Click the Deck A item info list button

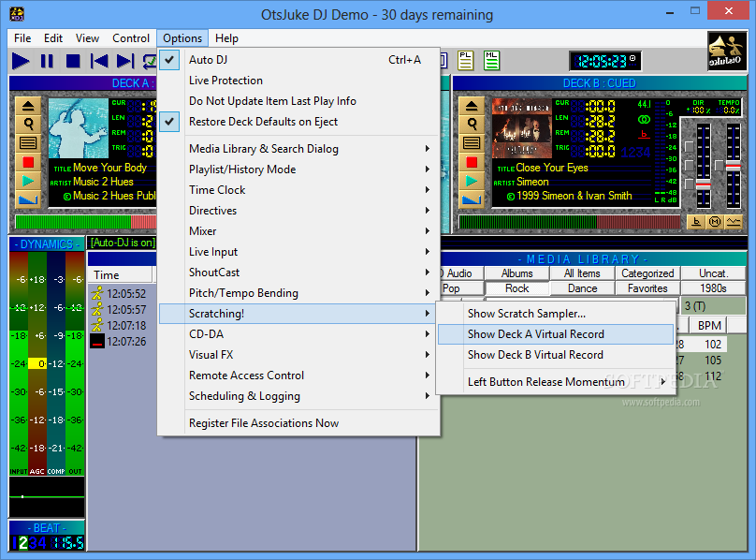(x=28, y=143)
